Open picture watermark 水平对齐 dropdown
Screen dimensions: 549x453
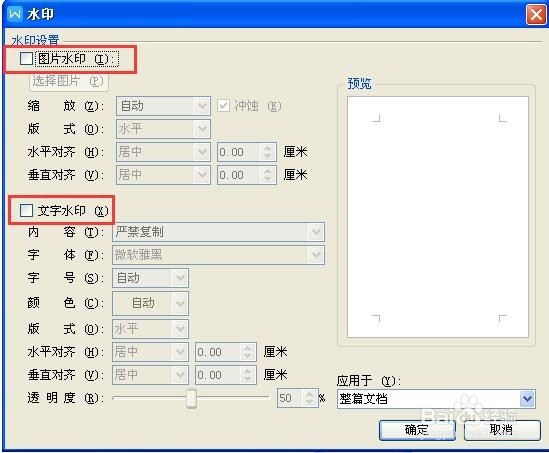[163, 152]
